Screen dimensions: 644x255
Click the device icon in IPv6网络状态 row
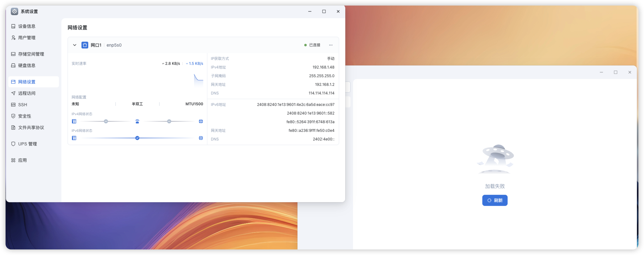(74, 138)
